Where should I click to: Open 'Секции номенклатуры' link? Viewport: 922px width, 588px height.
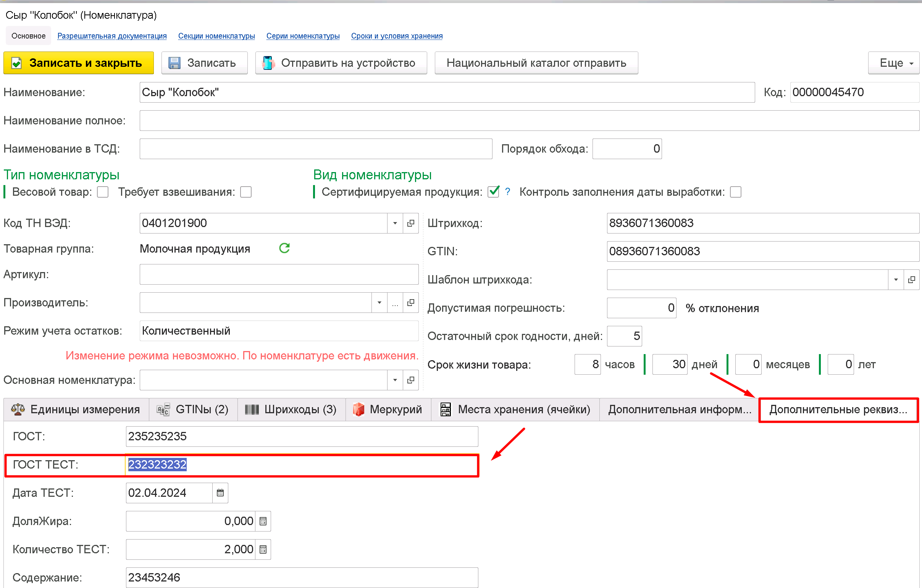(x=217, y=36)
